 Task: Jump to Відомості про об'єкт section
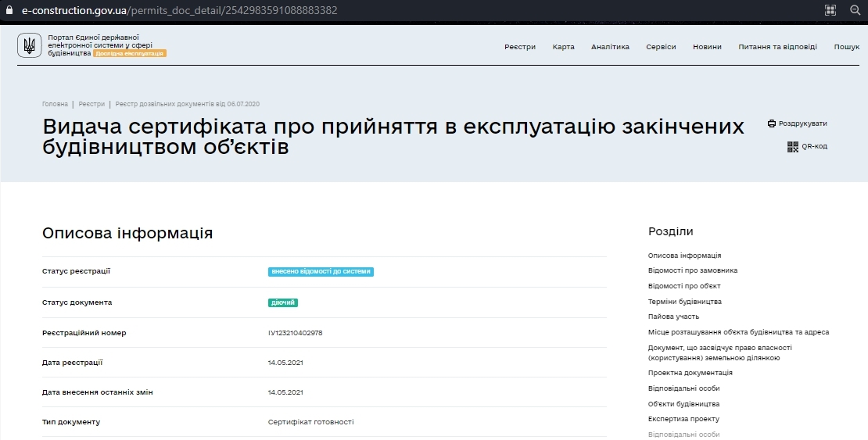(684, 286)
